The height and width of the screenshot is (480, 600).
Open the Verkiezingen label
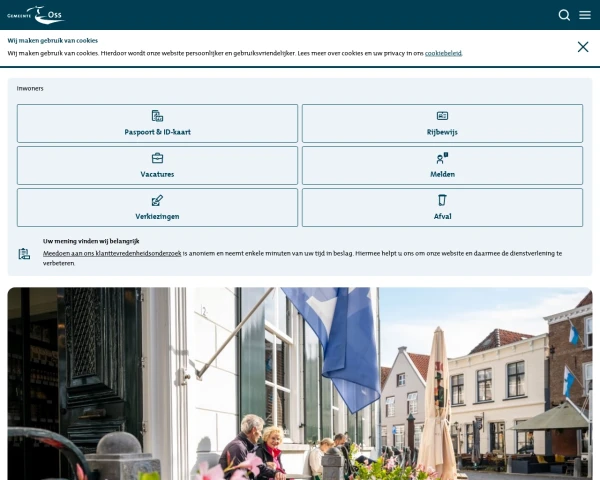(x=157, y=216)
